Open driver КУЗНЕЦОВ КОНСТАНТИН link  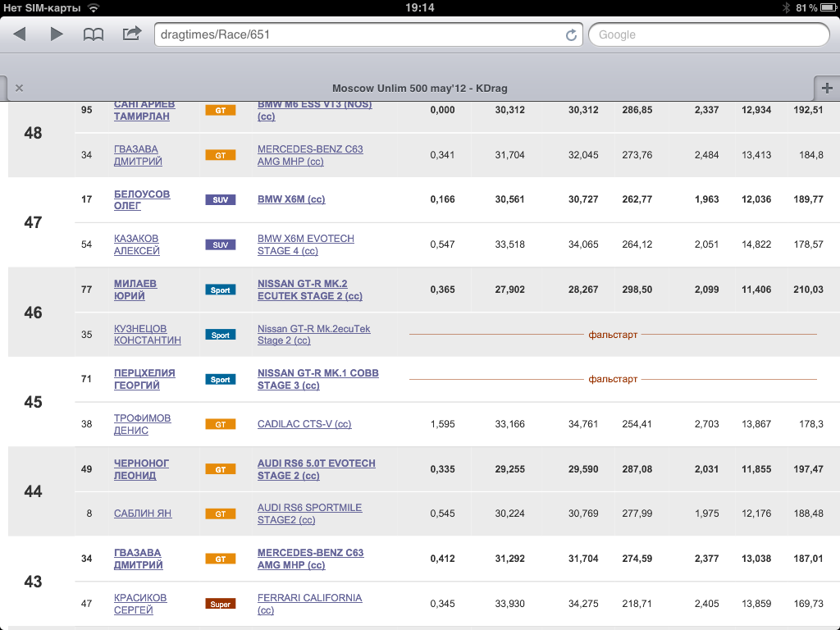click(148, 335)
